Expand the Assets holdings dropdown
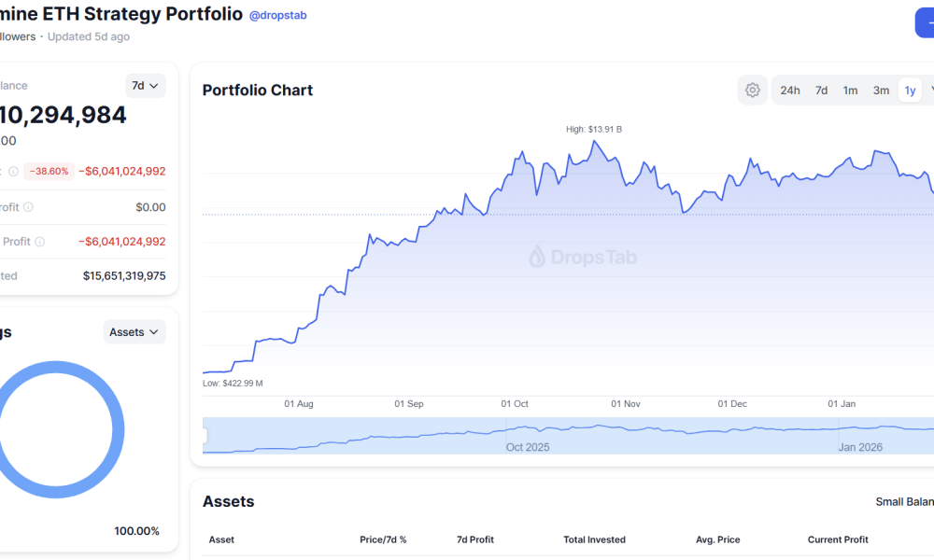This screenshot has width=934, height=560. 134,332
